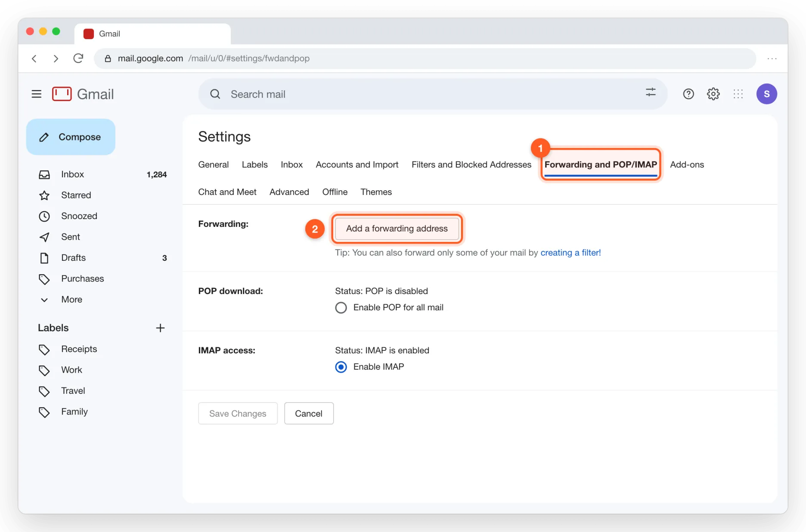Select Enable POP for all mail radio
This screenshot has width=806, height=532.
341,308
